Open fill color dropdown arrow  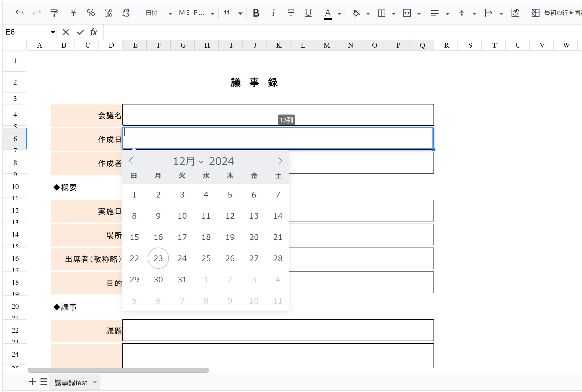click(368, 13)
